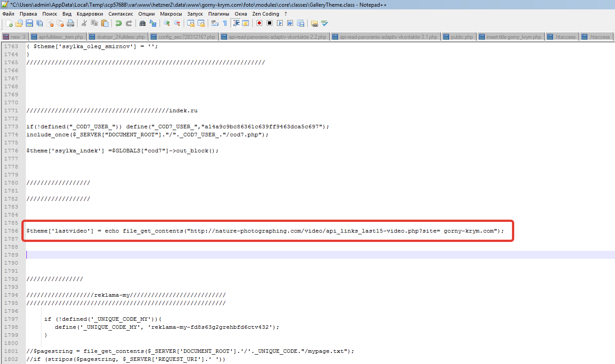The width and height of the screenshot is (615, 364).
Task: Switch to api-read-panoramio-adaptiv-vkontakte-2.2.php tab
Action: point(274,37)
